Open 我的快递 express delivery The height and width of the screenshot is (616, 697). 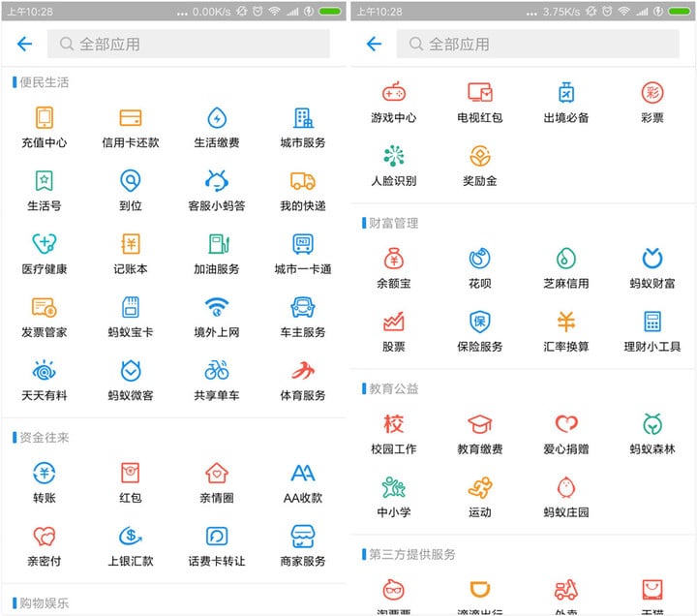pos(303,181)
